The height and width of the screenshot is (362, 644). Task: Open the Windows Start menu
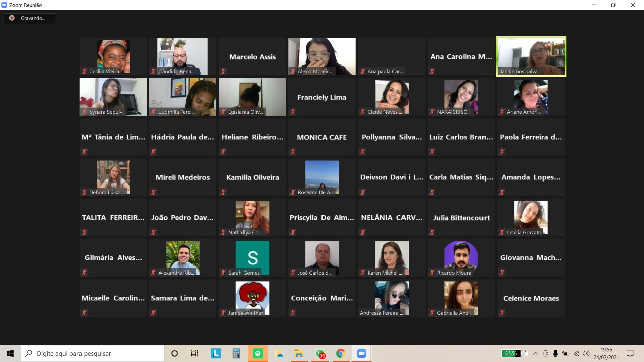pyautogui.click(x=10, y=353)
